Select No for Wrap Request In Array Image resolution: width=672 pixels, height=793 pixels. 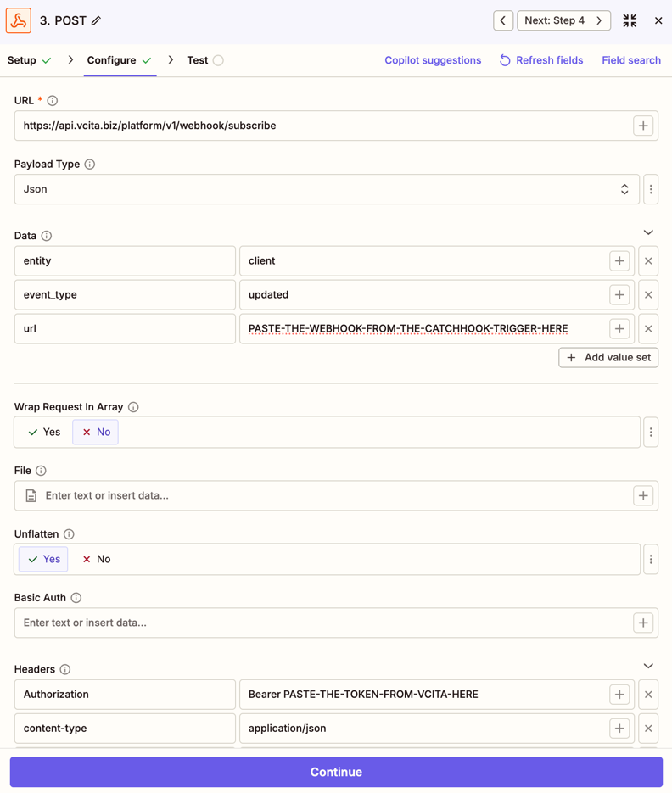pyautogui.click(x=96, y=433)
